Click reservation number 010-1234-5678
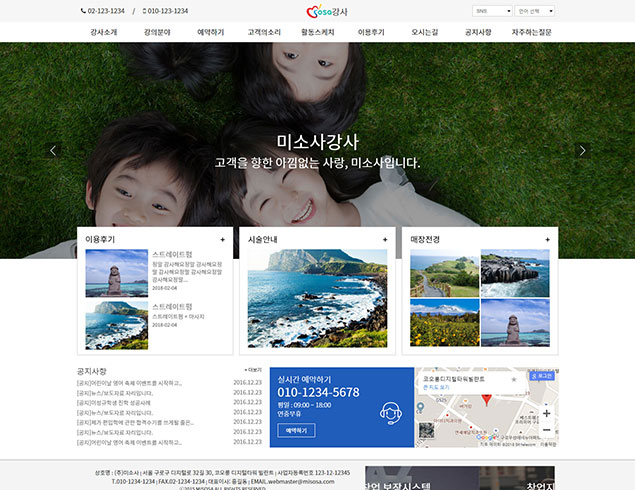This screenshot has width=635, height=490. click(318, 392)
